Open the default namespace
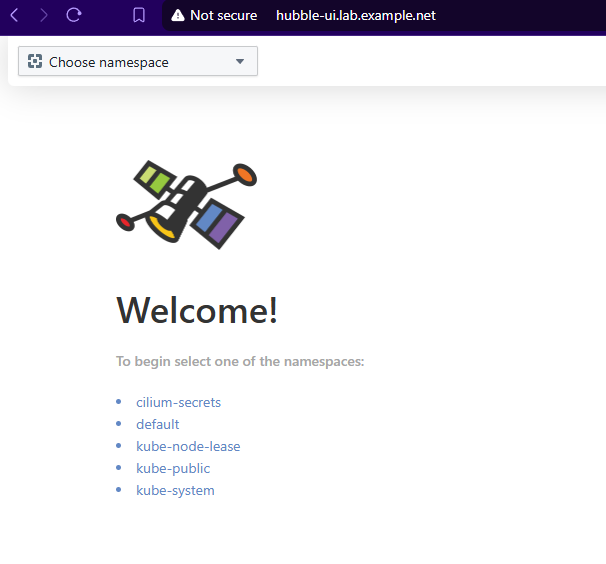 tap(158, 424)
